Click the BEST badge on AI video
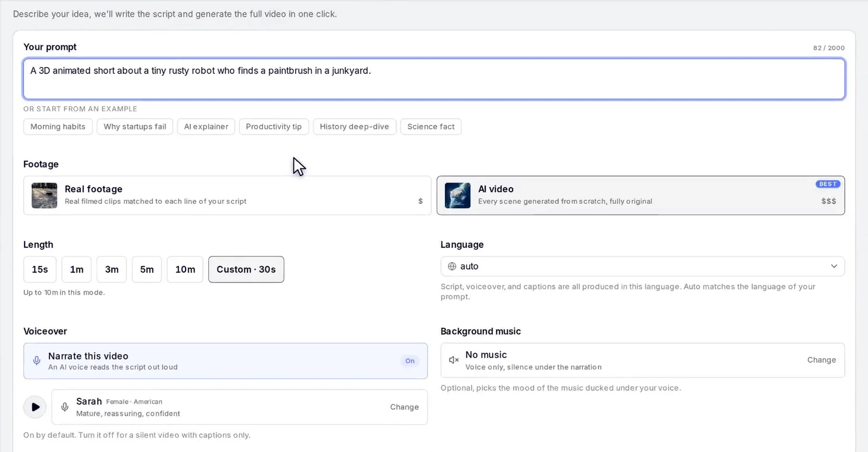Viewport: 868px width, 452px height. 828,184
